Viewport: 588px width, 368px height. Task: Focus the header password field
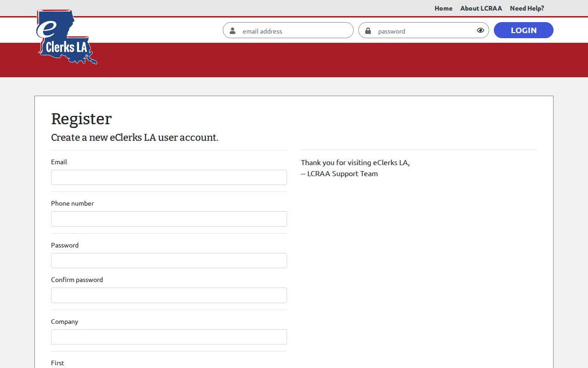click(x=424, y=30)
